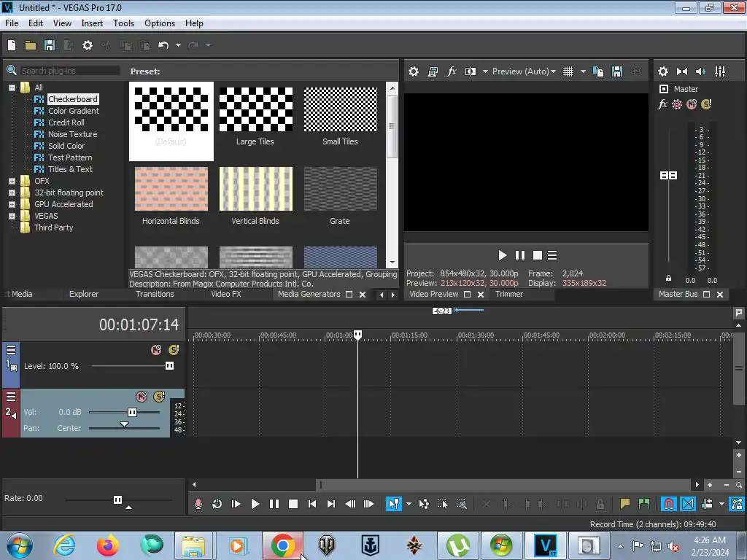Create a new project from the main toolbar
Image resolution: width=747 pixels, height=560 pixels.
(12, 45)
